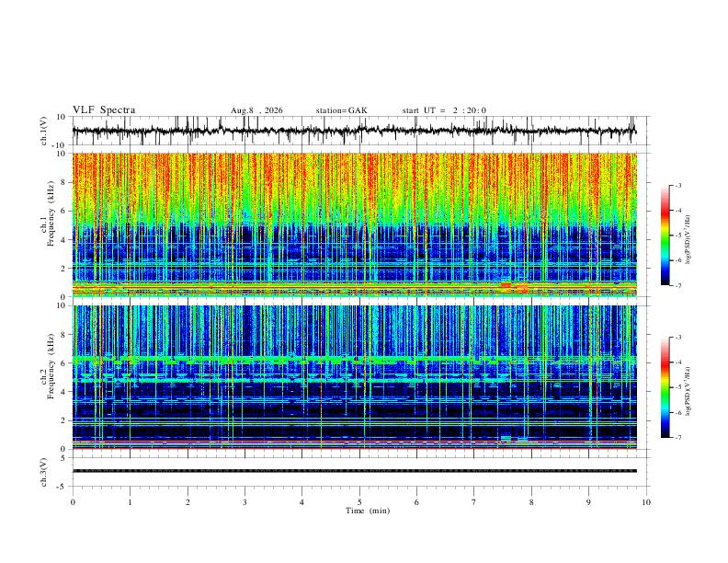Click the ch.2 Frequency (kHz) axis label
This screenshot has width=728, height=563.
point(48,377)
